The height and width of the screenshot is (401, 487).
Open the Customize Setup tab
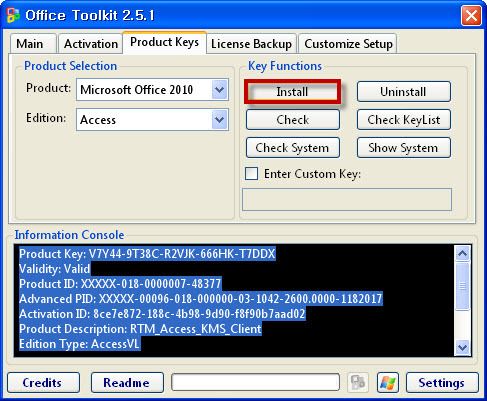point(348,44)
